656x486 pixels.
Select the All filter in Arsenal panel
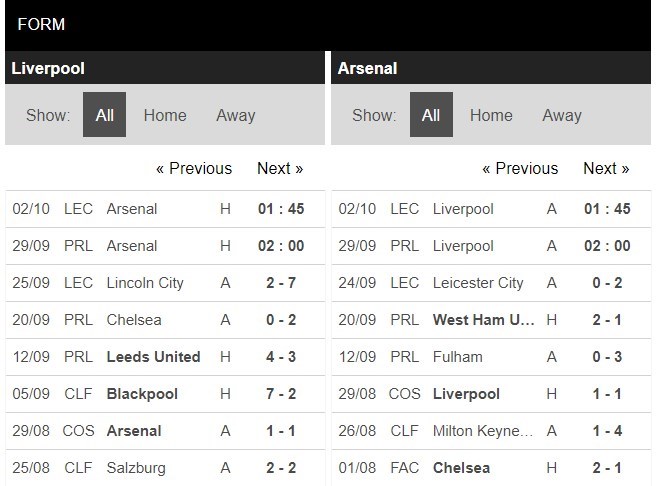(x=431, y=115)
